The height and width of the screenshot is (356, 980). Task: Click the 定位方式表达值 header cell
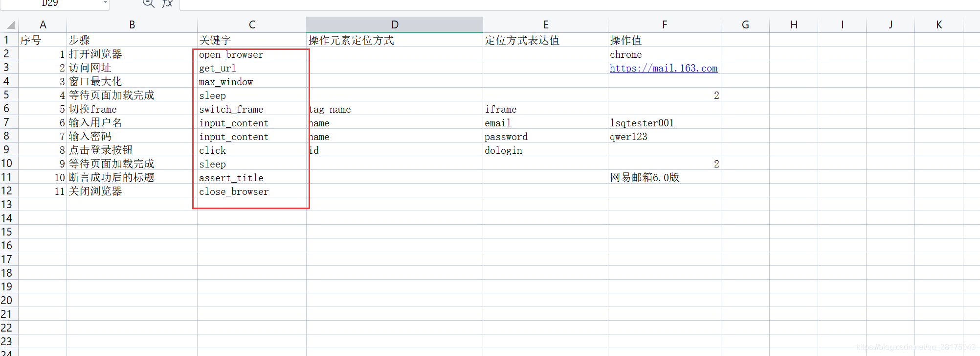click(546, 40)
